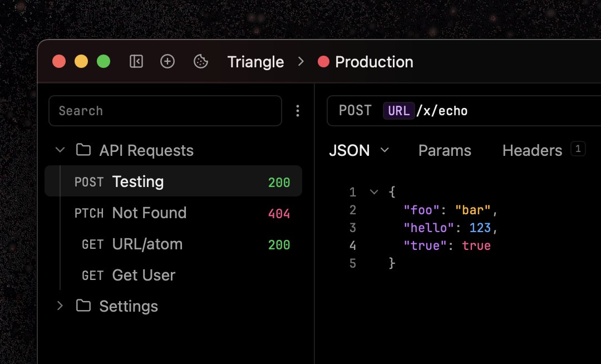Focus the Search input field
This screenshot has height=364, width=601.
[165, 111]
